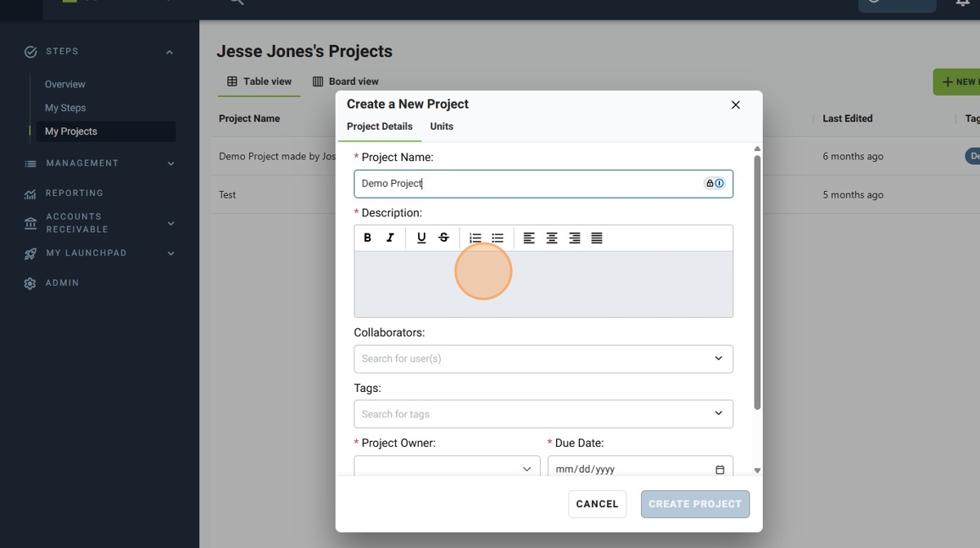Open the Tags dropdown
This screenshot has height=548, width=980.
[719, 413]
